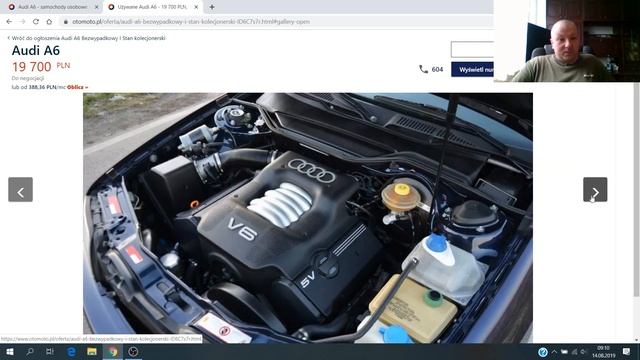Click the battery tray icon
Image resolution: width=640 pixels, height=360 pixels.
(x=564, y=352)
